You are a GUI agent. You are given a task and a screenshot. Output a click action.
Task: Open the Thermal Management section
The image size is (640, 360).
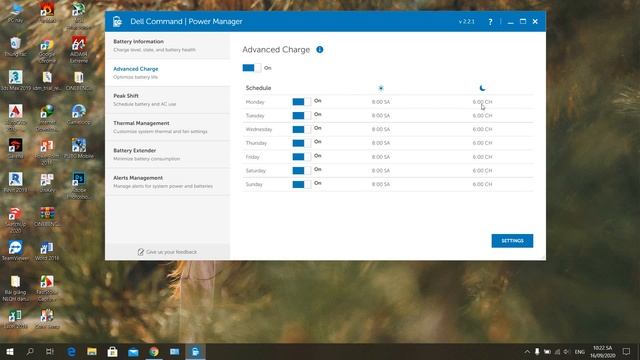point(167,127)
